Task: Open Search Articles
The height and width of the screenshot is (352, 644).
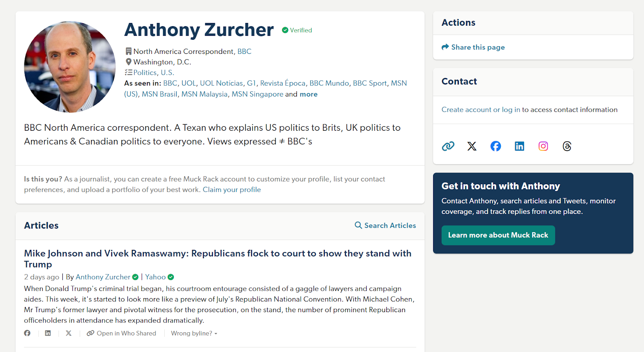Action: coord(385,225)
